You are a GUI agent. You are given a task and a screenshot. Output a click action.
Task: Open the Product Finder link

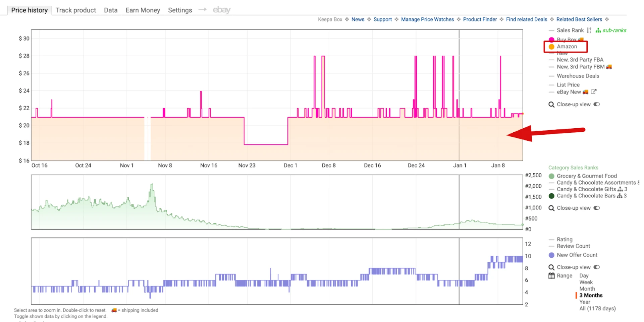(x=480, y=19)
